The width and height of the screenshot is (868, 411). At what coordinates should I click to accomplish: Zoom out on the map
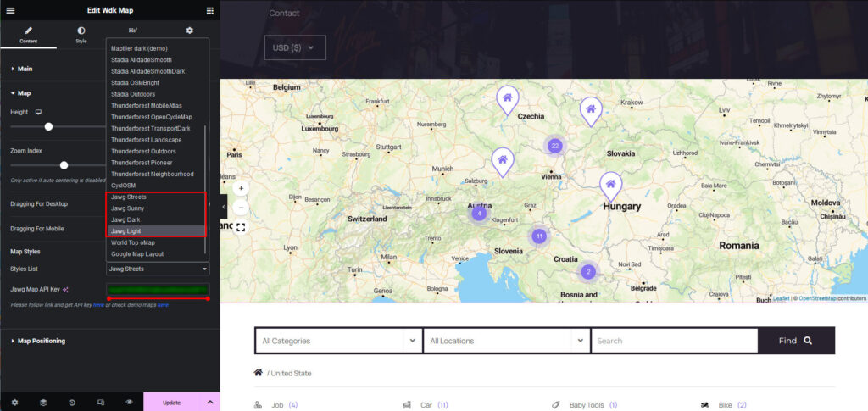[241, 208]
